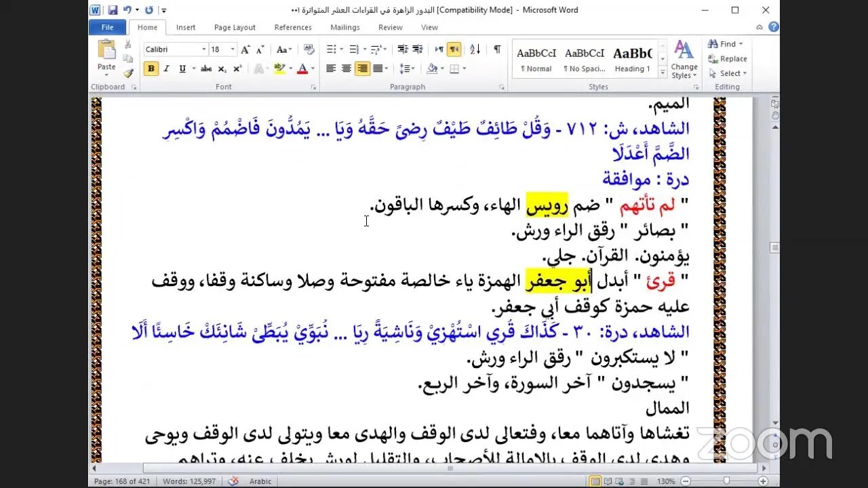
Task: Switch to Page Layout tab
Action: click(x=235, y=27)
